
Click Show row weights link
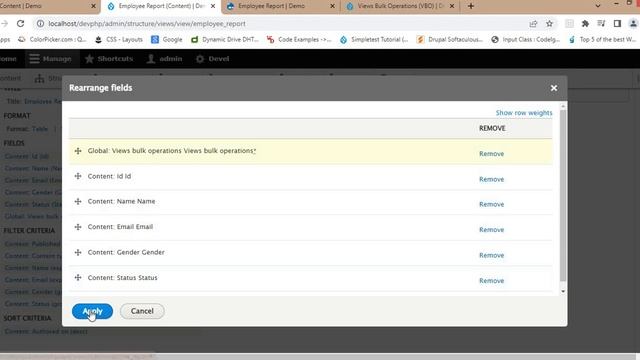(x=524, y=113)
